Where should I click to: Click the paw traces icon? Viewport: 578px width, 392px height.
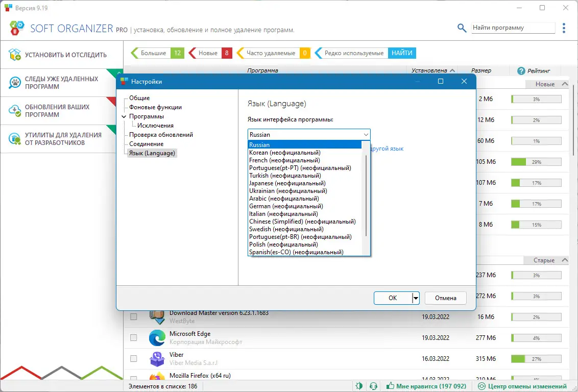pyautogui.click(x=15, y=83)
